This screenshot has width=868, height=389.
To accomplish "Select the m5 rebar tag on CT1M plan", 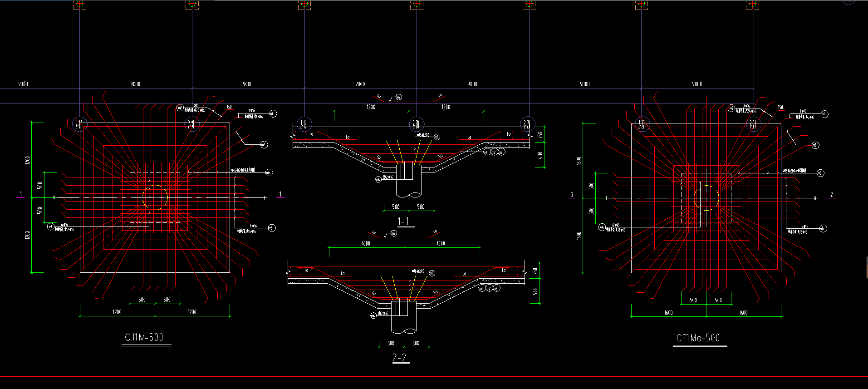I will (x=271, y=228).
